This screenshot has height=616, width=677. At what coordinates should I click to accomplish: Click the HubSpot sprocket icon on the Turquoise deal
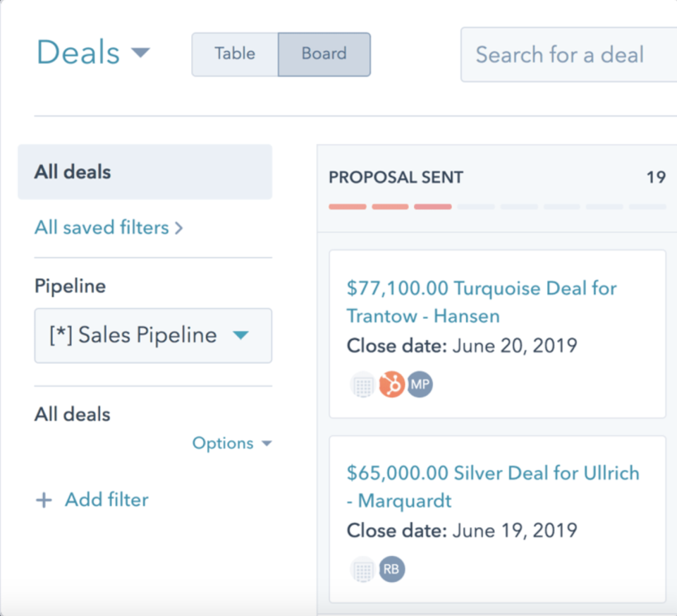coord(391,385)
